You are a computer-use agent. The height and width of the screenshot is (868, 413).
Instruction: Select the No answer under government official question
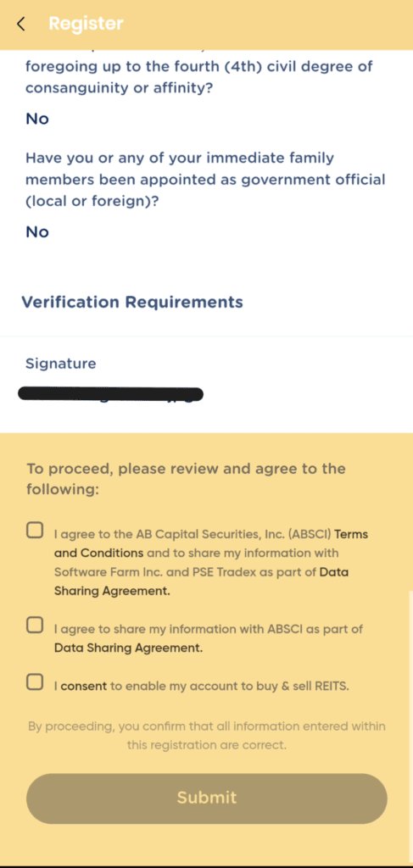click(37, 232)
